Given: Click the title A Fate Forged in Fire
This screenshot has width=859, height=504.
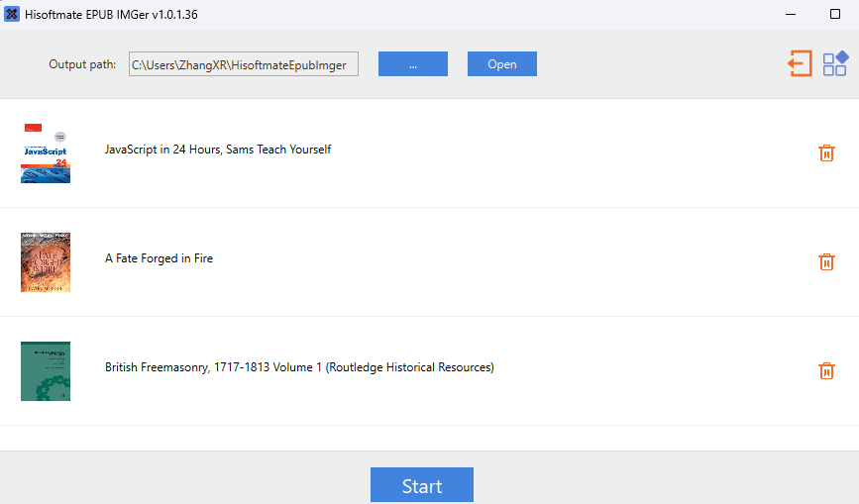Looking at the screenshot, I should coord(159,258).
